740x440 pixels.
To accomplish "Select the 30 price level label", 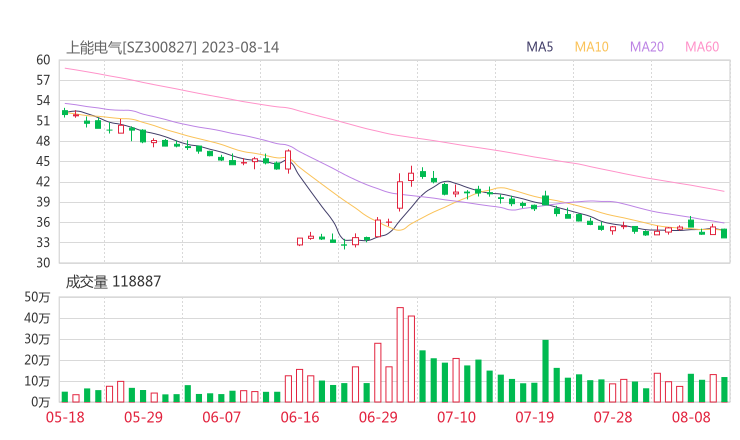I will point(43,263).
